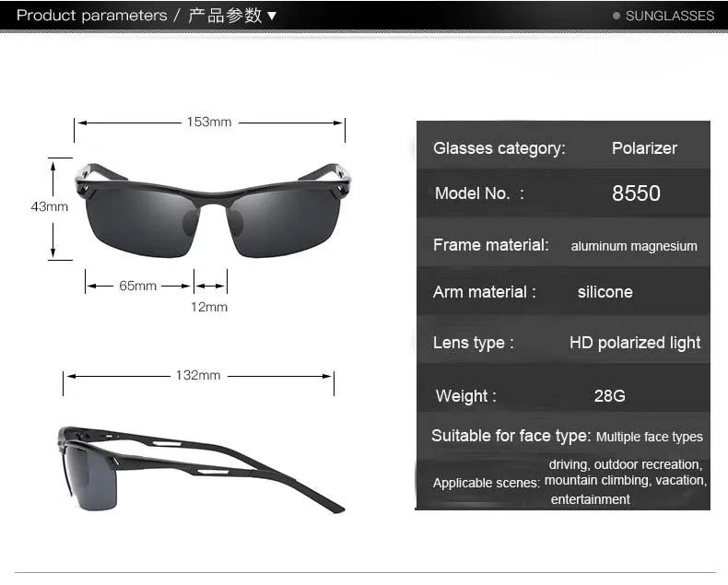Click the 'silicone' value
728x585 pixels.
pos(605,292)
